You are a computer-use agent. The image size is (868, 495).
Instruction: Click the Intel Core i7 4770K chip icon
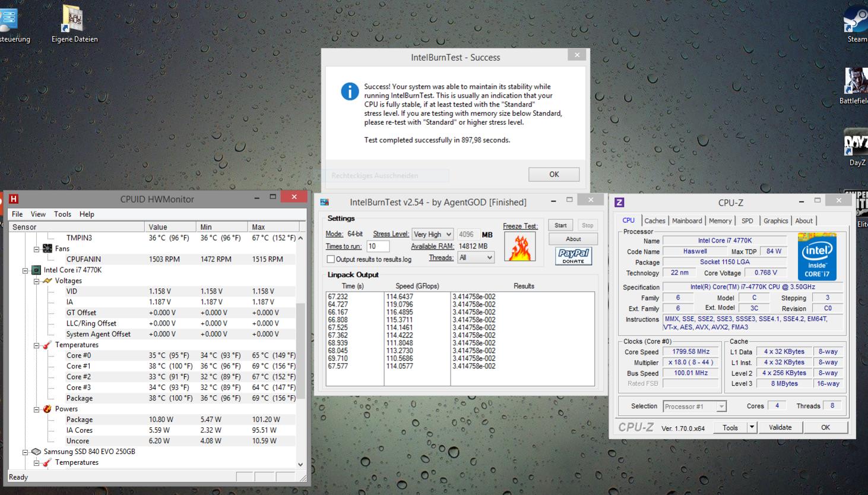[36, 270]
